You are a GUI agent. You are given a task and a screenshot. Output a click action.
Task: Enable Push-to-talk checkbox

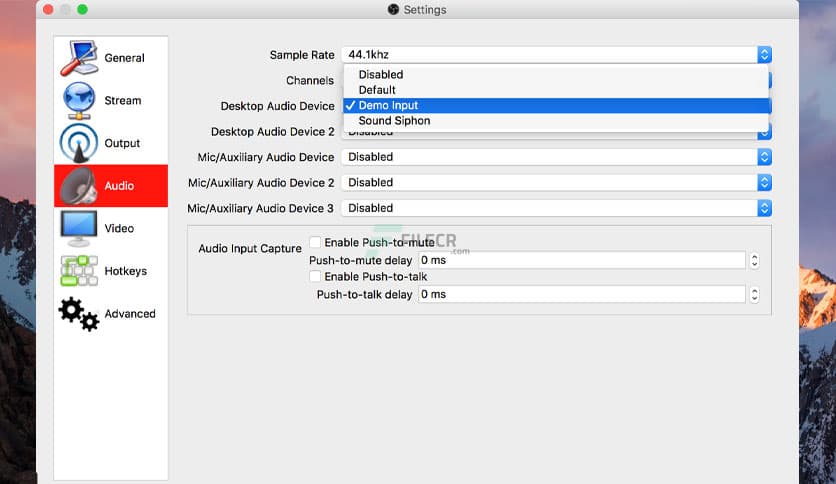coord(315,276)
